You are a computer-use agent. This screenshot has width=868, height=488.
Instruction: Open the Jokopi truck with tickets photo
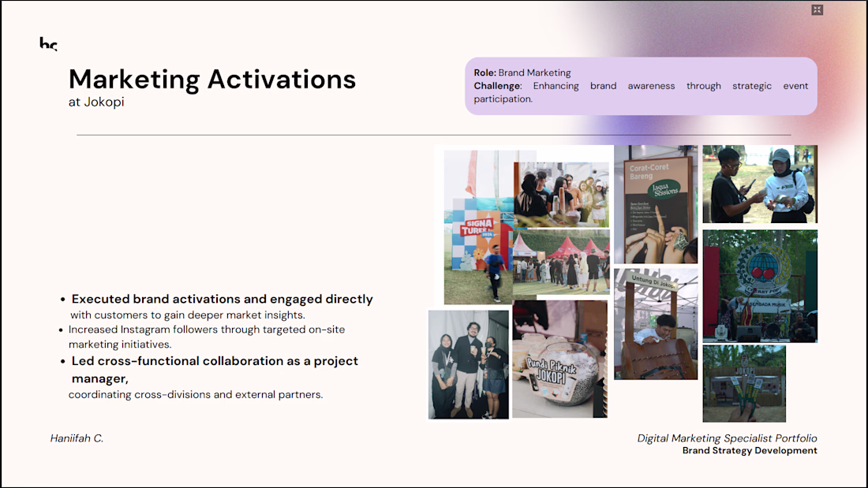pyautogui.click(x=744, y=383)
